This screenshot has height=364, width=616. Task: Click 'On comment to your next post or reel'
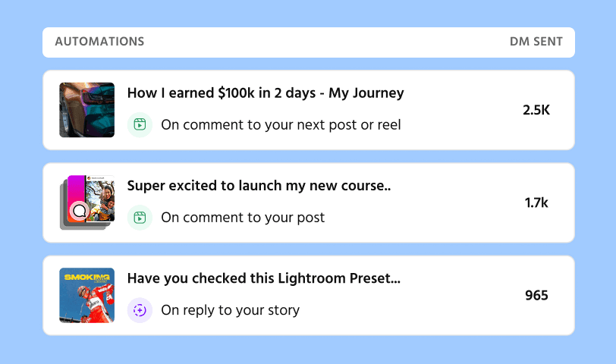click(281, 125)
